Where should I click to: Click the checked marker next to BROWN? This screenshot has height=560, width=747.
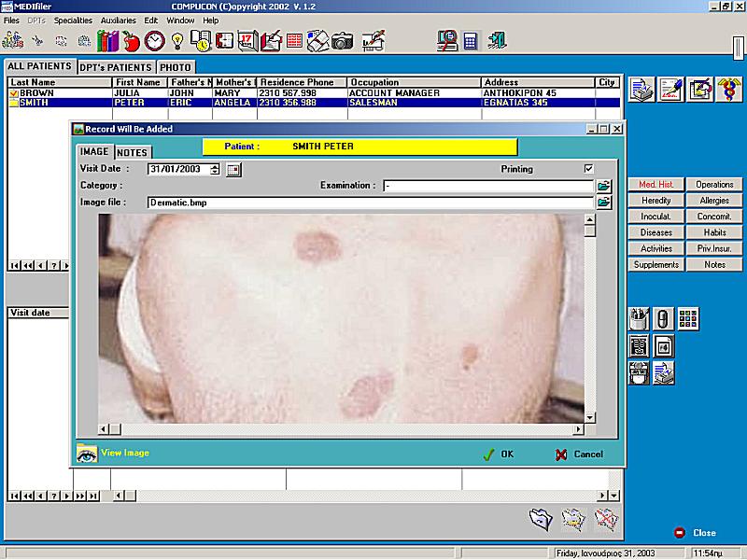(14, 93)
